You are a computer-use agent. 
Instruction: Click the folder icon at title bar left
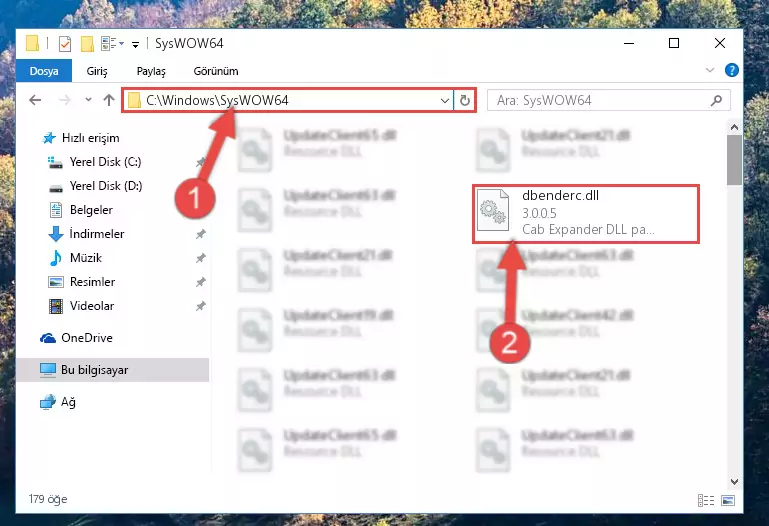[x=32, y=43]
